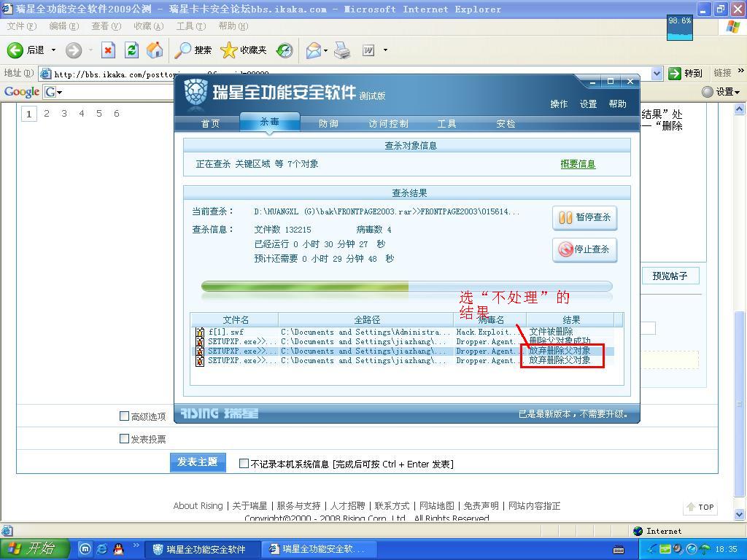This screenshot has height=560, width=747.
Task: Switch to the 防御 tab
Action: point(328,124)
